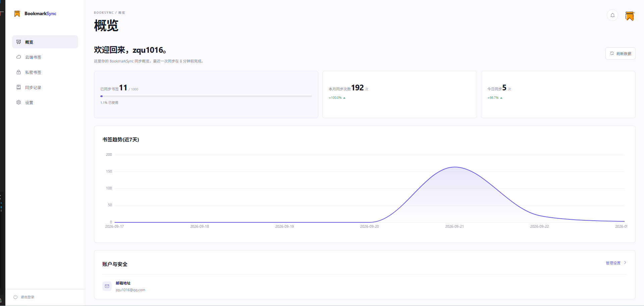Click the 欢迎回来，zqu1016 greeting
This screenshot has height=306, width=644.
point(130,50)
